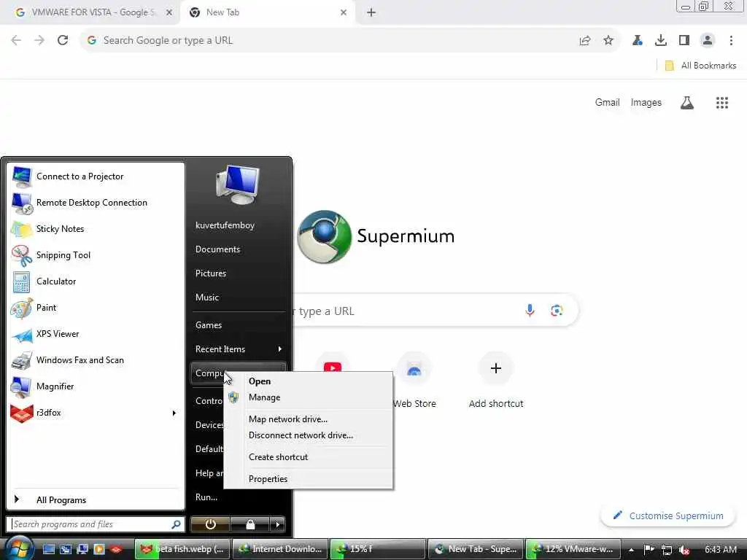The width and height of the screenshot is (747, 560).
Task: Click the Windows Start orb
Action: (18, 548)
